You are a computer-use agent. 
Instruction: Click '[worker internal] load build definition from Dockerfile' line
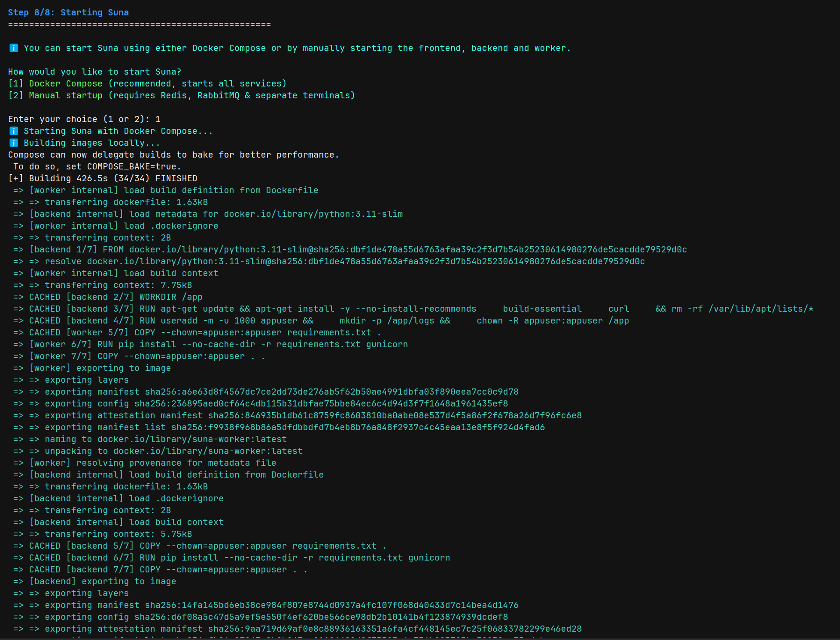tap(166, 190)
